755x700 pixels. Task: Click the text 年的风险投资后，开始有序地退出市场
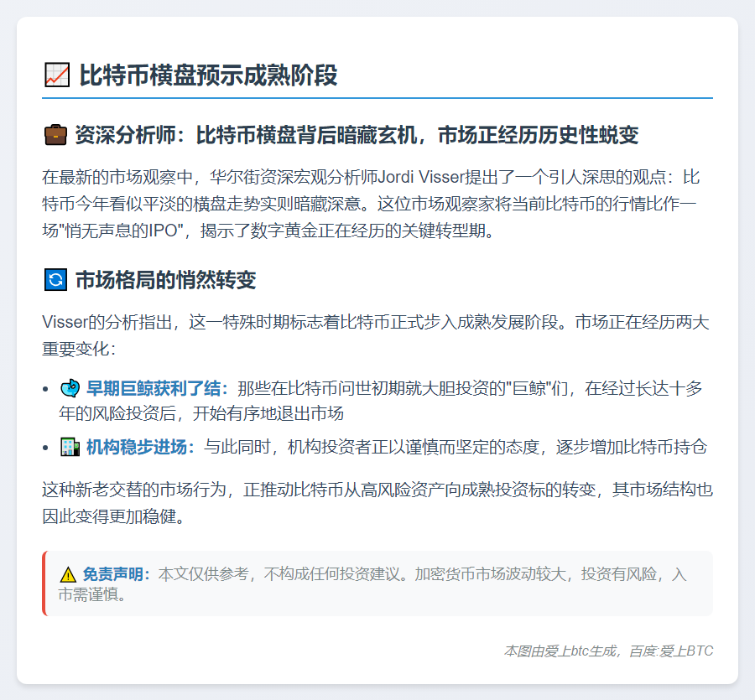click(x=201, y=413)
